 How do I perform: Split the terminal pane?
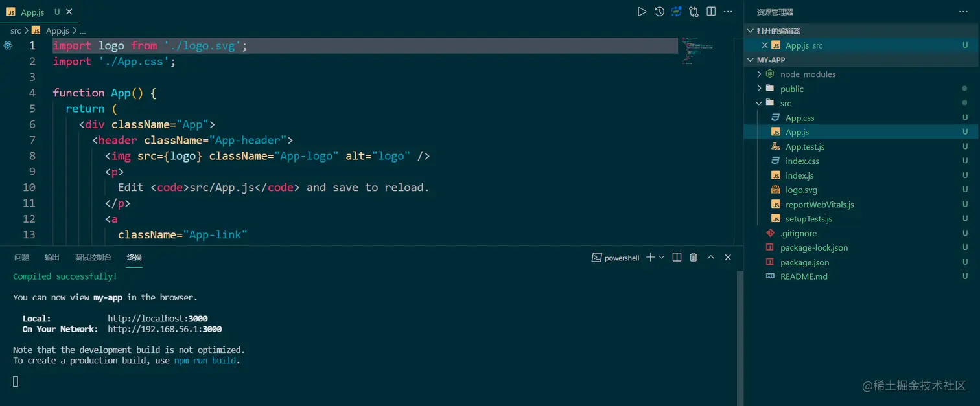[x=677, y=257]
